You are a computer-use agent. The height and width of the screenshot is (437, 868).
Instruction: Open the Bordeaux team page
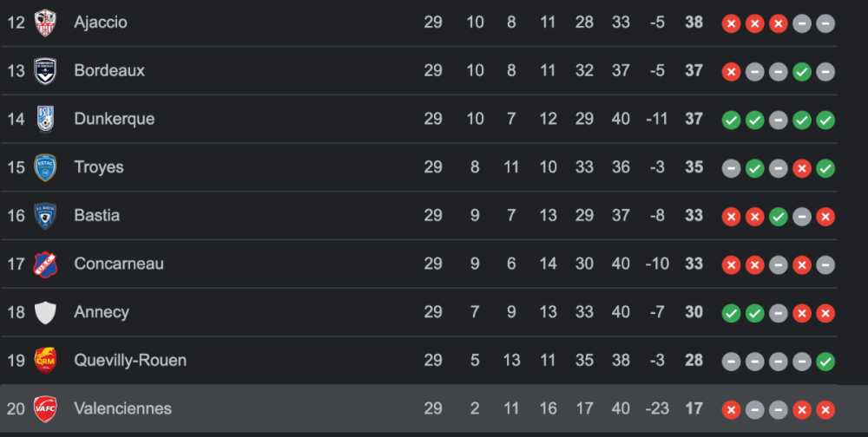(109, 71)
